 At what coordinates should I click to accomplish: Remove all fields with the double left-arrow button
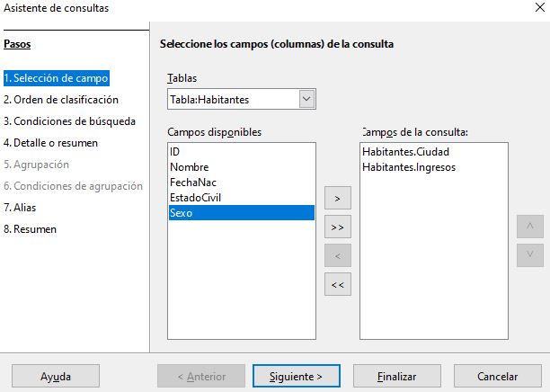pos(337,285)
